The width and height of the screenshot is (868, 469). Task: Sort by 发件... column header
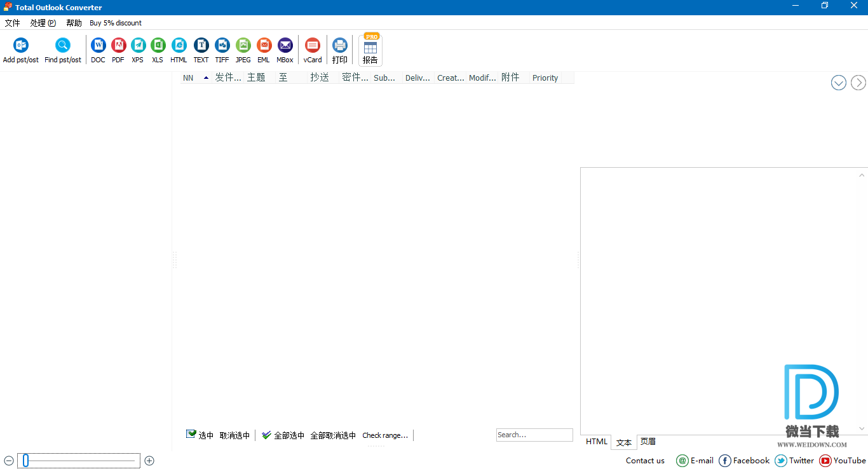click(228, 78)
